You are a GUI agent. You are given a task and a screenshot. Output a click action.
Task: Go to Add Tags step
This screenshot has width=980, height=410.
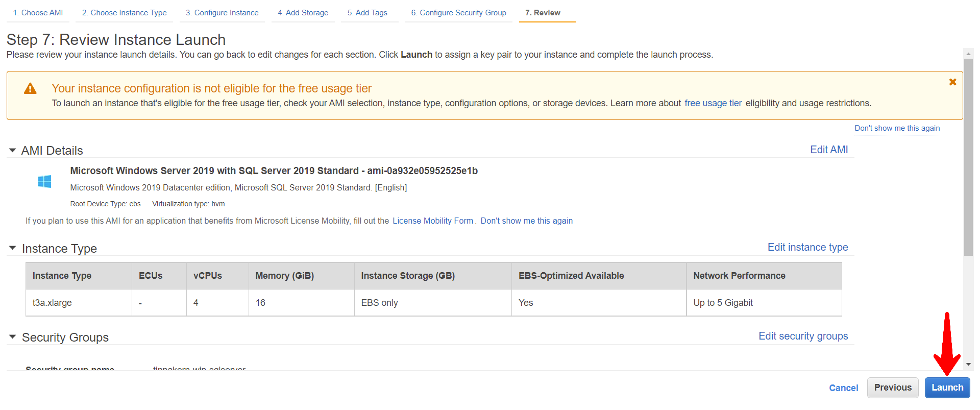coord(367,13)
